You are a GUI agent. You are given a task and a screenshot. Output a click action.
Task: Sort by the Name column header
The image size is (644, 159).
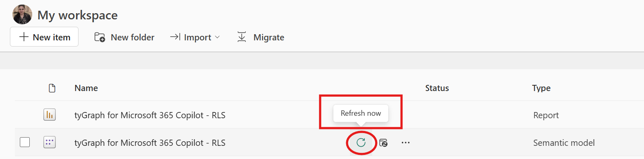click(x=86, y=88)
